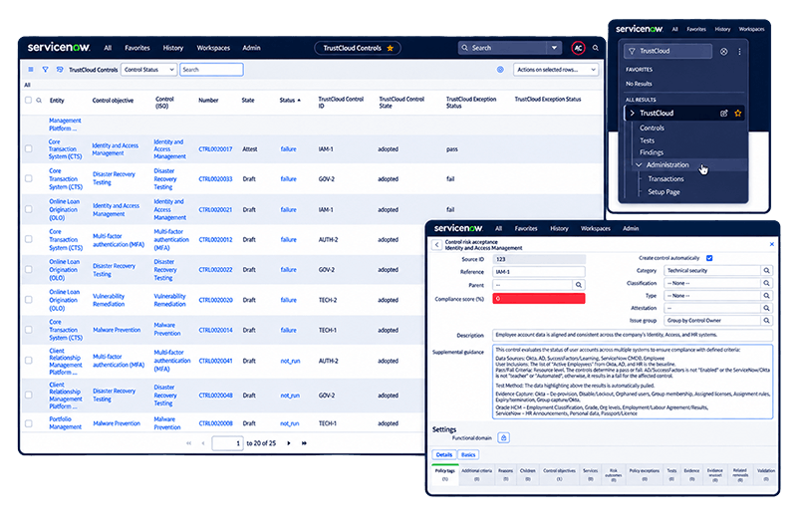
Task: Open the list hamburger menu icon
Action: pos(31,69)
